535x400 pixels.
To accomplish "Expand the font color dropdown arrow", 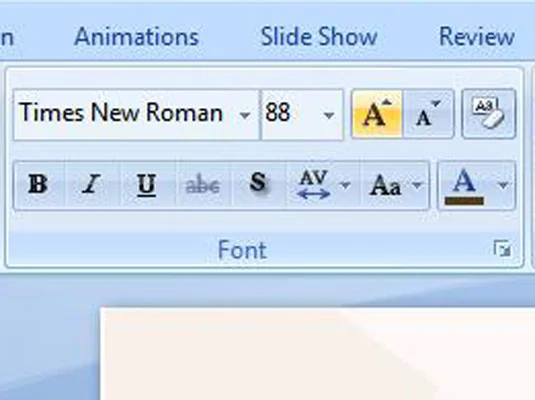I will point(503,186).
